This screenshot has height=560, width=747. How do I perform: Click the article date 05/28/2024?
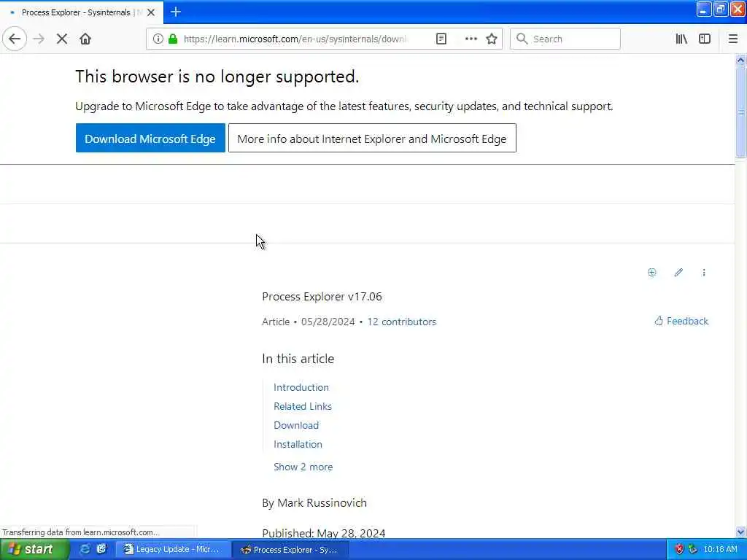[328, 322]
